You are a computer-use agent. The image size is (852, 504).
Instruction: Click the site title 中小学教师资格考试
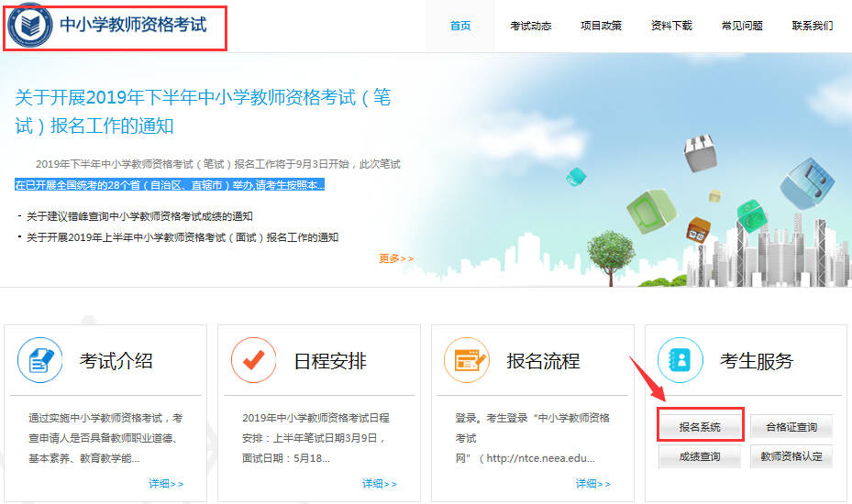click(x=133, y=25)
